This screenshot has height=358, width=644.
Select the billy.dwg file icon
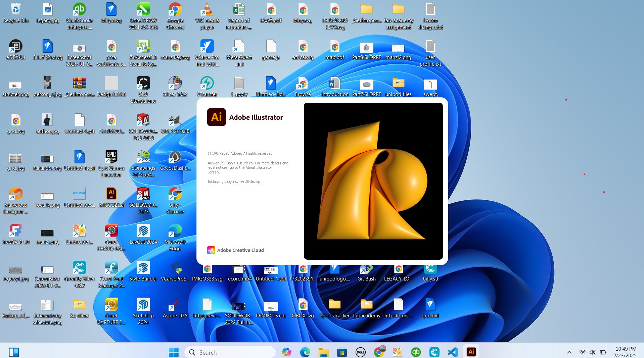111,13
